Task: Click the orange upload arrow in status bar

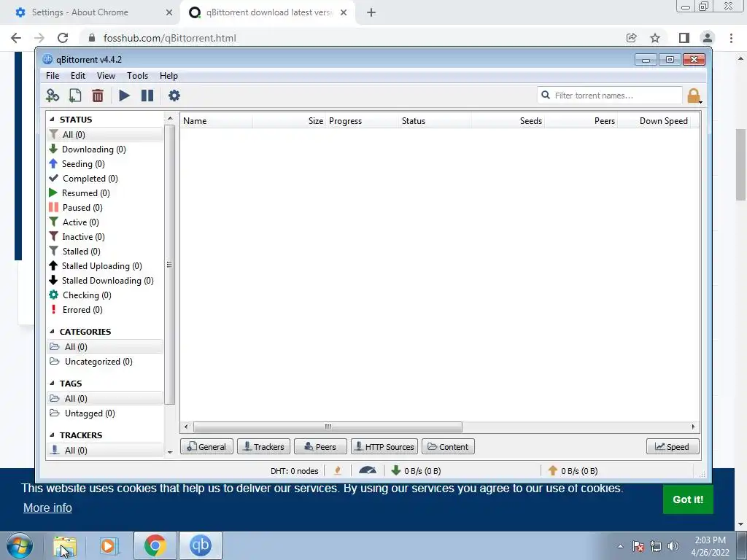Action: tap(553, 470)
